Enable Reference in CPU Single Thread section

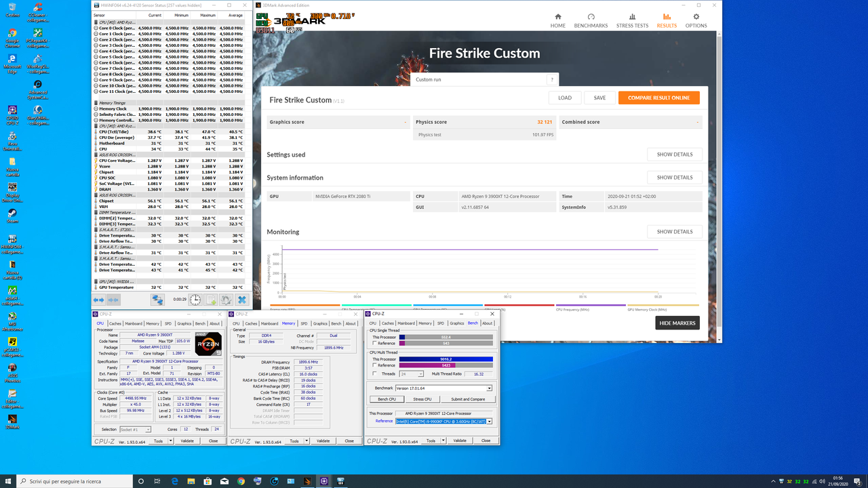click(x=374, y=343)
